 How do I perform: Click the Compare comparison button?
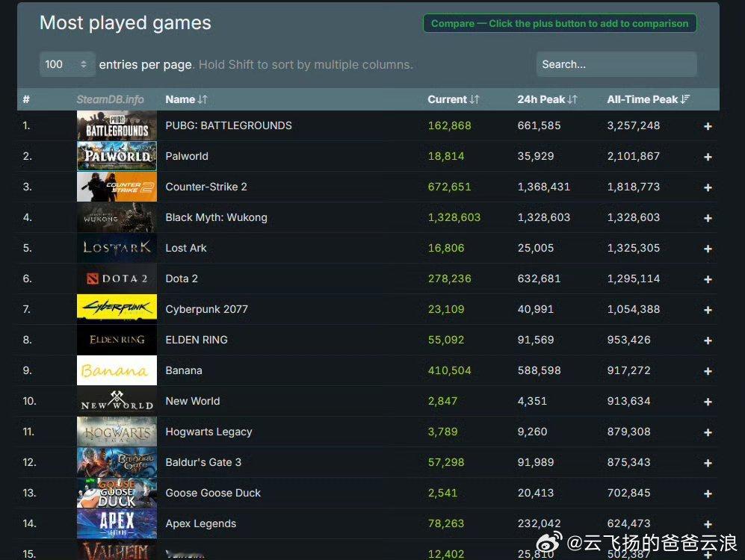560,23
